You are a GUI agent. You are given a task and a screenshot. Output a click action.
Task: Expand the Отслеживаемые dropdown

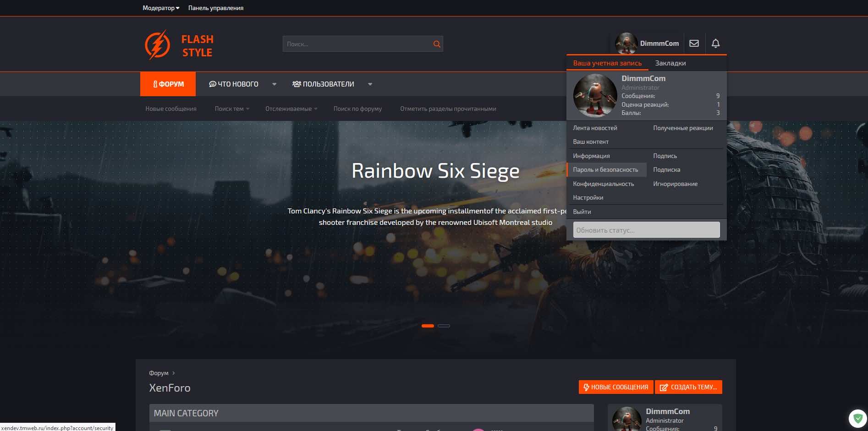pyautogui.click(x=291, y=109)
